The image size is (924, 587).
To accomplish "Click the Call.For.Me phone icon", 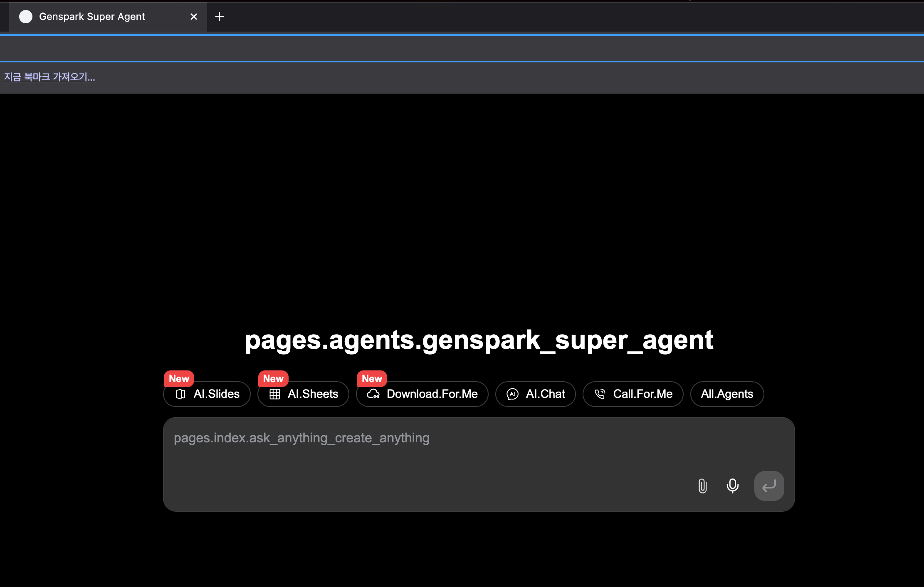I will tap(600, 394).
